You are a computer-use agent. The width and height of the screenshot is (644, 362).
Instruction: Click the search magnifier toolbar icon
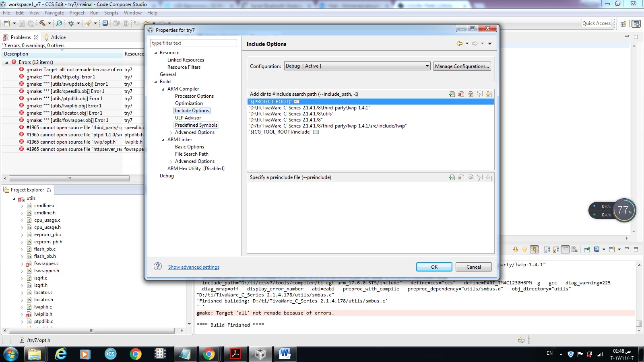[x=59, y=23]
